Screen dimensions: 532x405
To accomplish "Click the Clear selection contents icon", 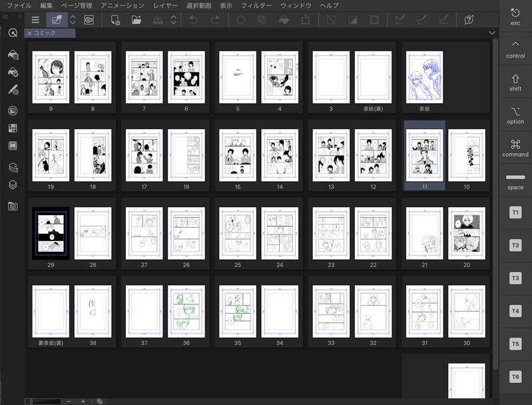I will pyautogui.click(x=240, y=20).
